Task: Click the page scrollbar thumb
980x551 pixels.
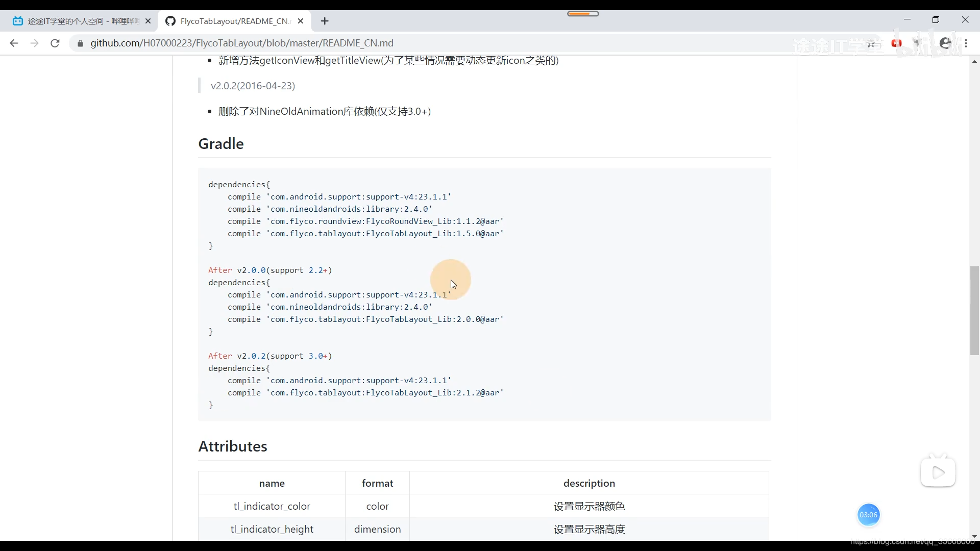Action: tap(974, 310)
